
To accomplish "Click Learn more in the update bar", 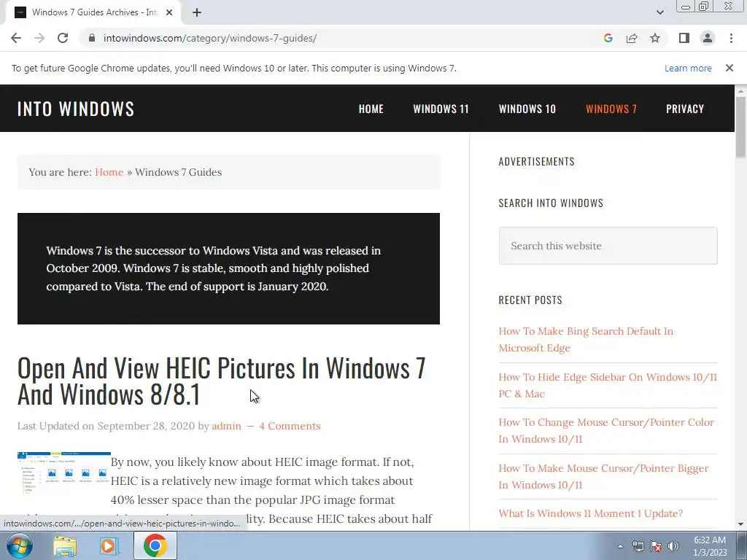I will point(688,68).
